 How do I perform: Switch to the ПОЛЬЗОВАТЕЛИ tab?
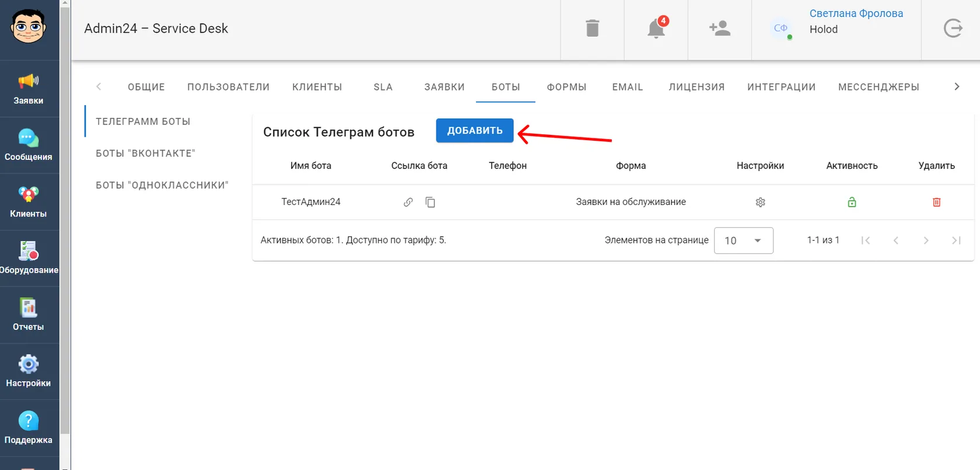pyautogui.click(x=229, y=87)
